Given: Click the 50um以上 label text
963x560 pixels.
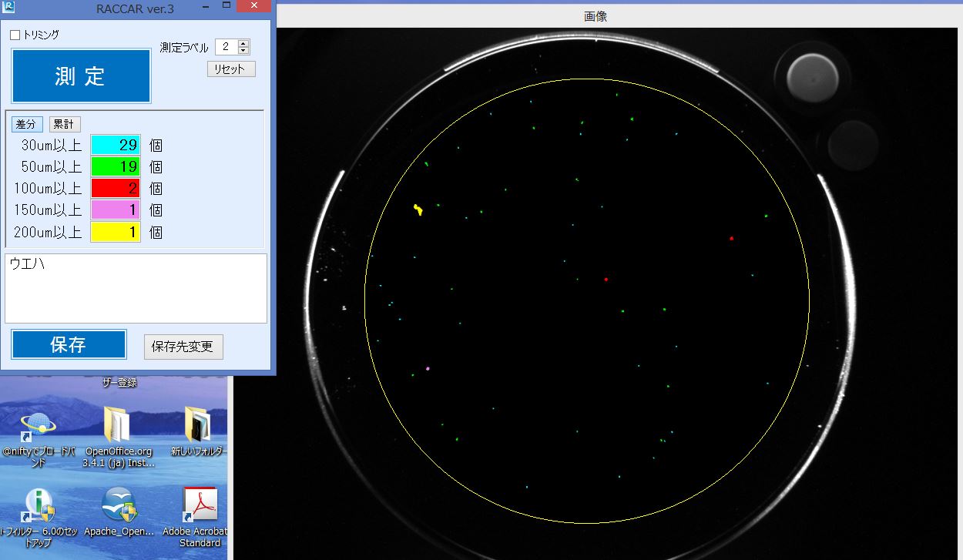Looking at the screenshot, I should tap(52, 166).
